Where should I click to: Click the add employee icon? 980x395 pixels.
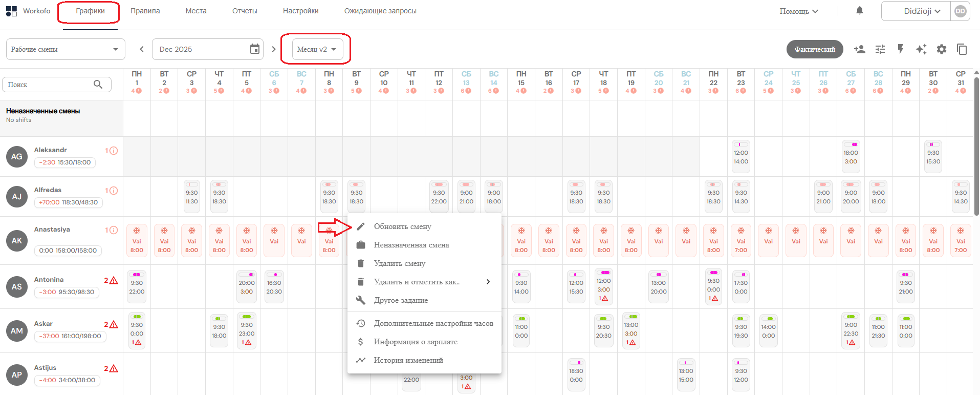click(860, 49)
